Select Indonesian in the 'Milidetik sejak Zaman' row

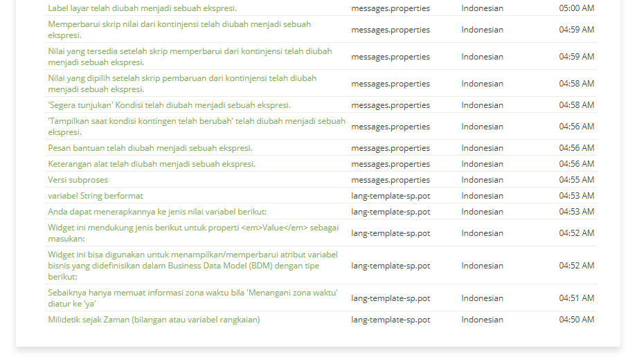point(482,320)
